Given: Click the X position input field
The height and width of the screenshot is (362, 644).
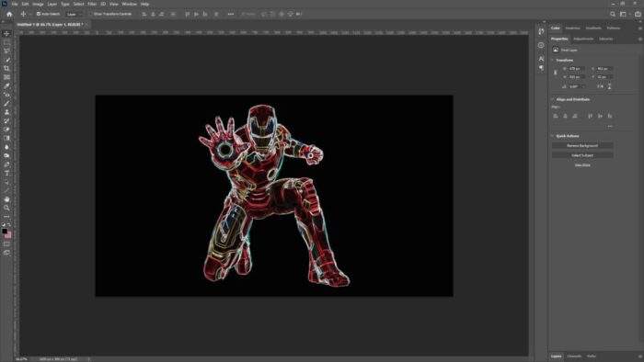Looking at the screenshot, I should (x=604, y=69).
